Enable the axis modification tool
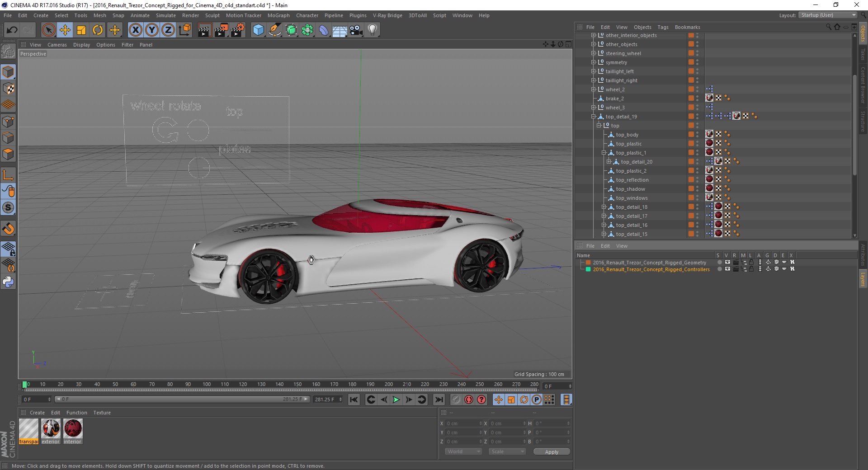The width and height of the screenshot is (868, 470). tap(8, 175)
